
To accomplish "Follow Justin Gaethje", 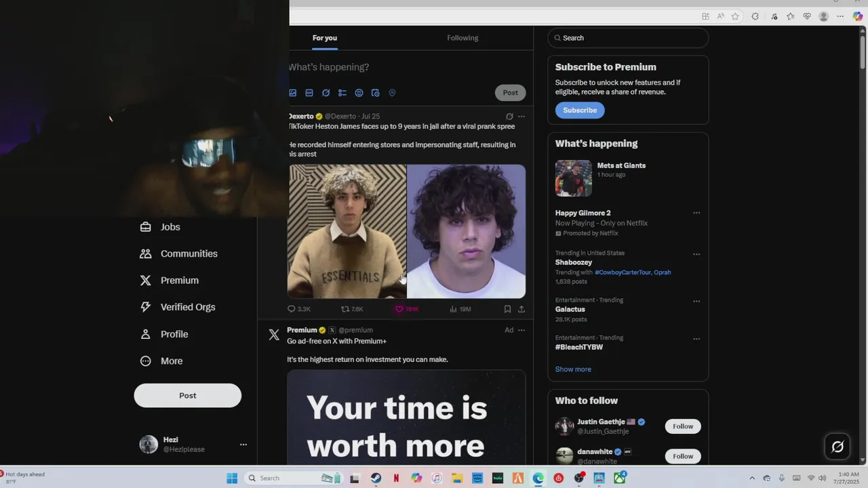I will point(683,426).
